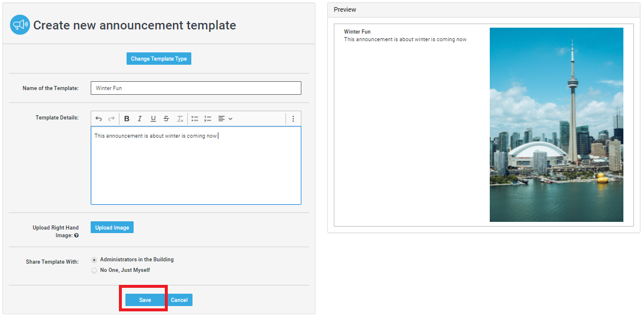
Task: Click the redo arrow in editor toolbar
Action: click(111, 119)
